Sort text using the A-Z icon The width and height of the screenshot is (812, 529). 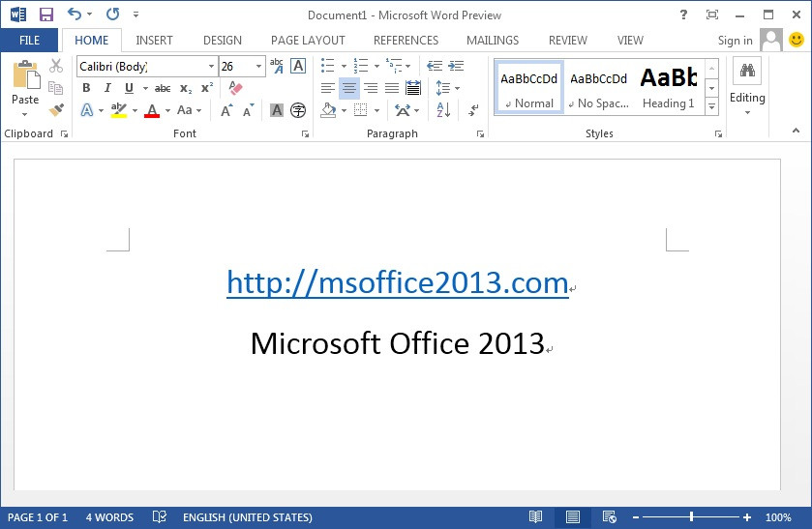pos(443,109)
